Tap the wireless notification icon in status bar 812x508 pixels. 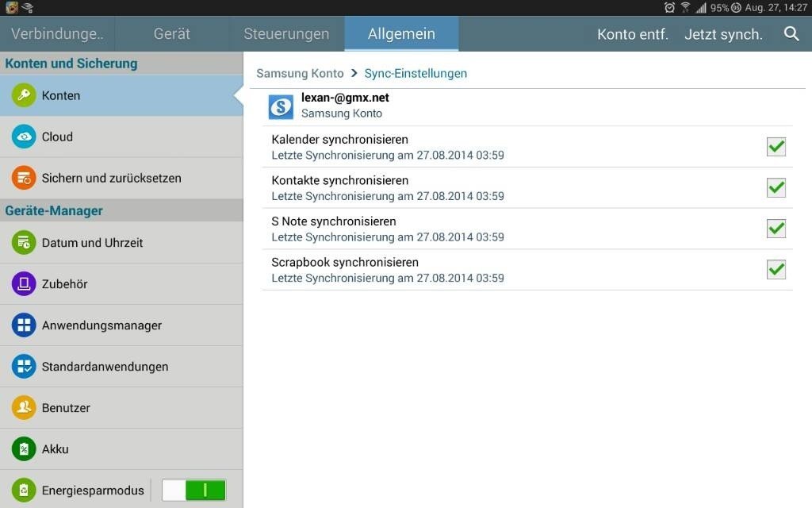click(x=28, y=7)
